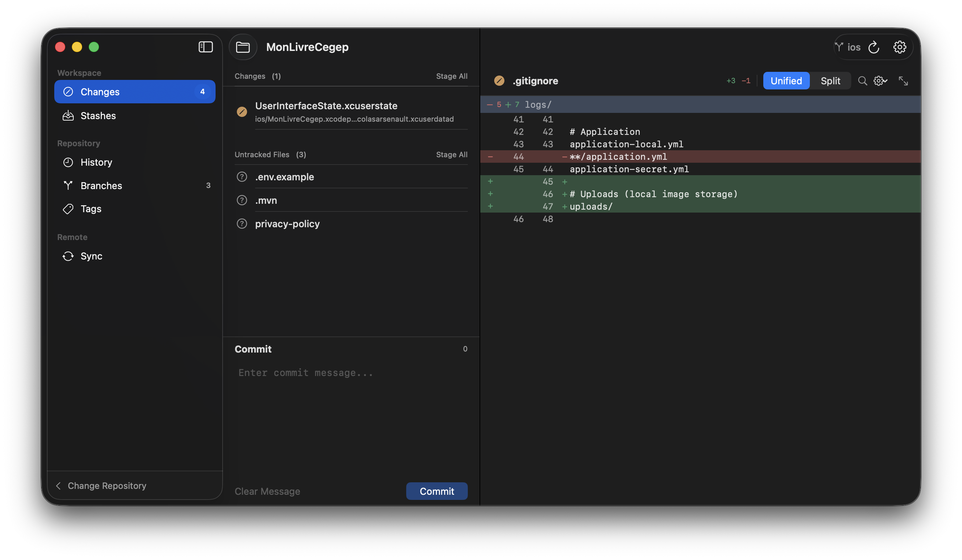Image resolution: width=962 pixels, height=560 pixels.
Task: Click the Sync arrows icon
Action: (68, 256)
